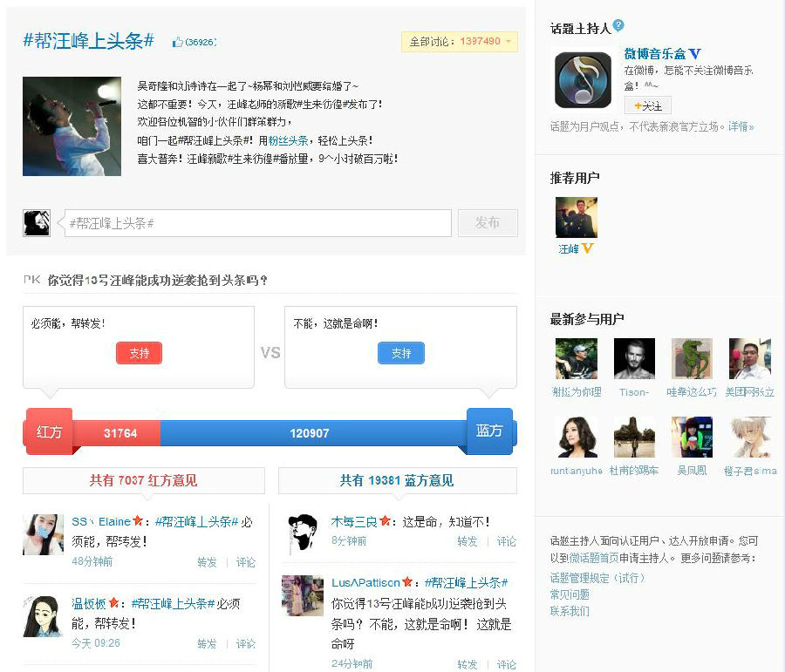Open the 全部讨论 tab
The image size is (785, 672).
pos(458,40)
